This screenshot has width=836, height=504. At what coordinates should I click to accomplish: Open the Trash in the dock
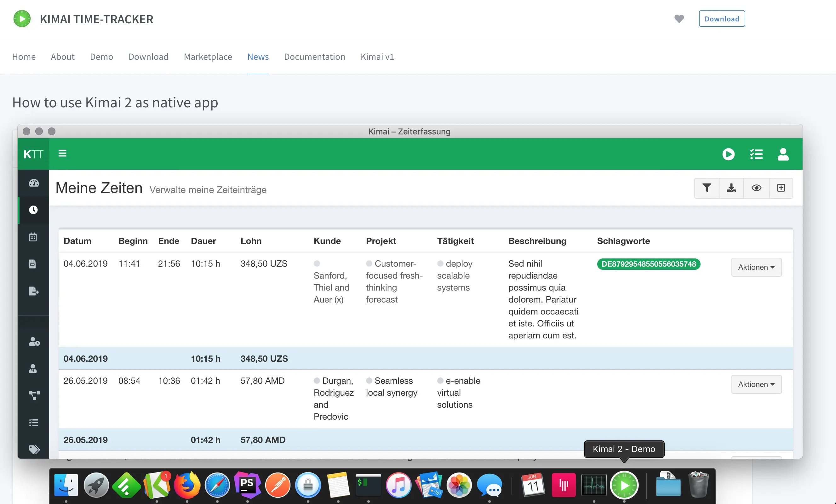(698, 485)
